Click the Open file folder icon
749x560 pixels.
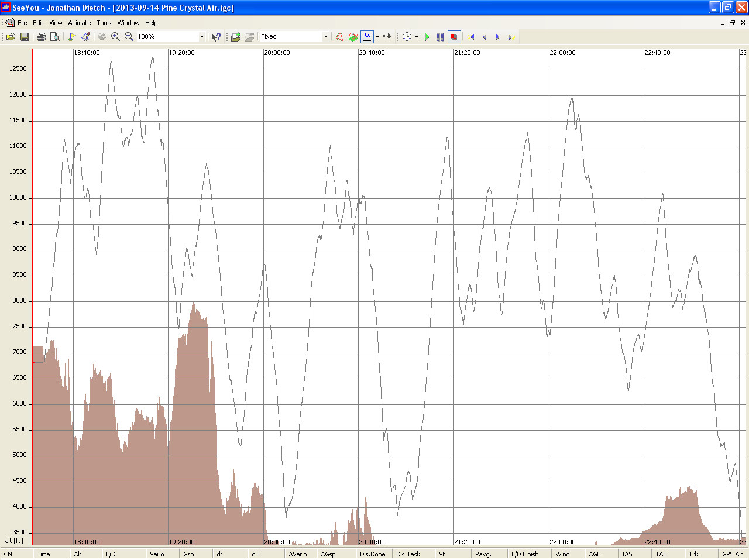pos(11,37)
